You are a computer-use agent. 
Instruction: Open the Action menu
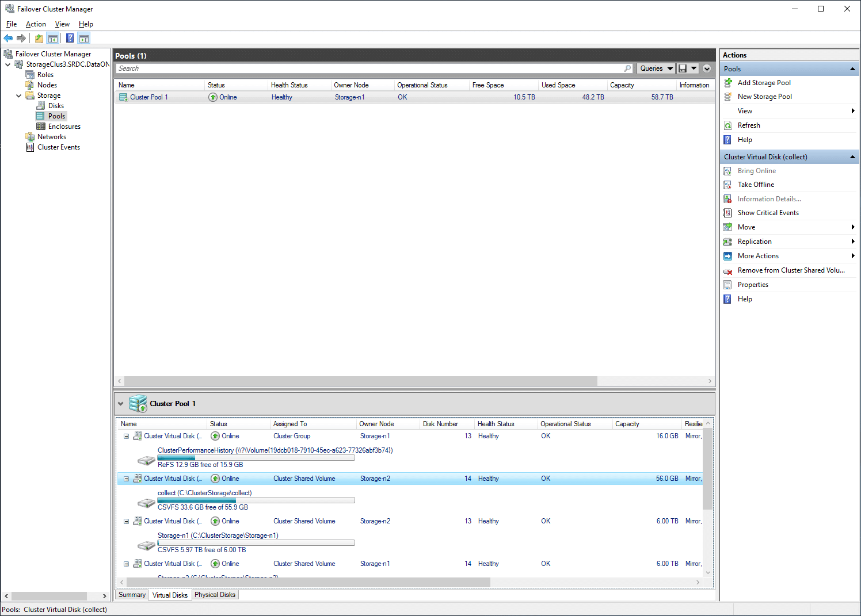click(x=36, y=24)
